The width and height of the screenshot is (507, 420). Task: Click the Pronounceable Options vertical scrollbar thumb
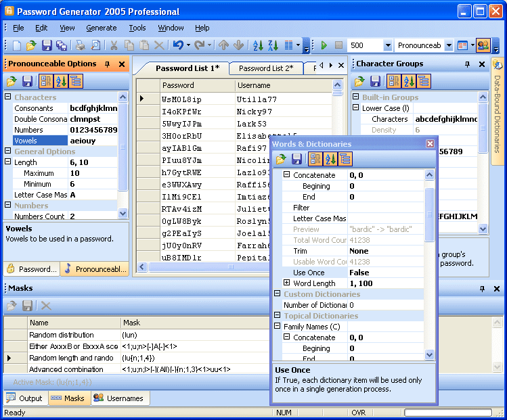[x=123, y=147]
